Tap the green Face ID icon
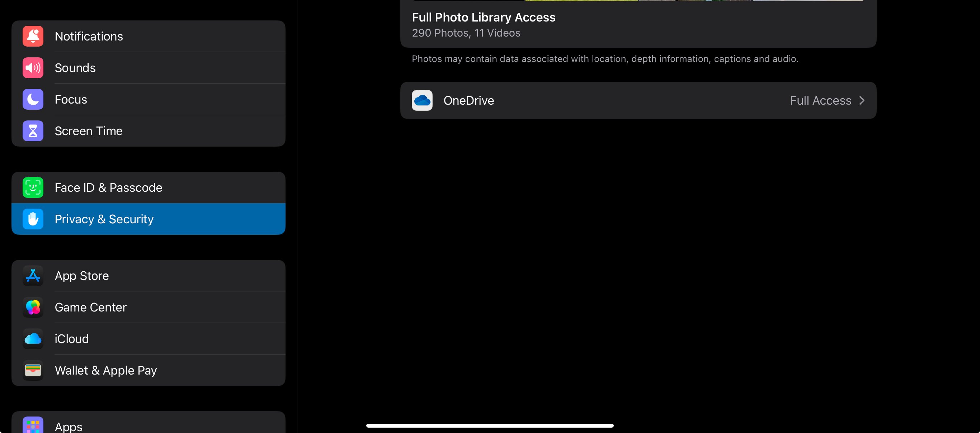 (33, 187)
